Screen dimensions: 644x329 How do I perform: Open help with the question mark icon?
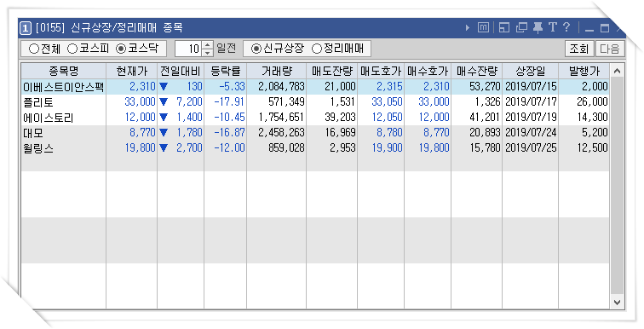(x=566, y=27)
